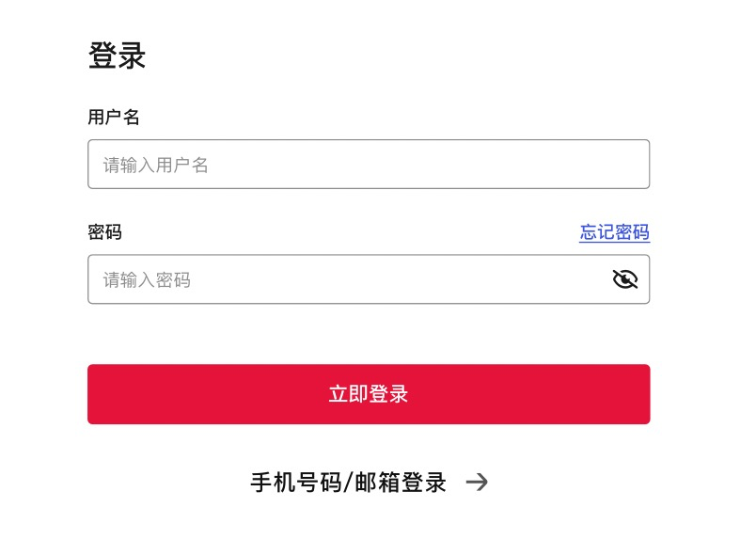Click the slashed eye icon inside password box
This screenshot has width=756, height=555.
point(624,279)
